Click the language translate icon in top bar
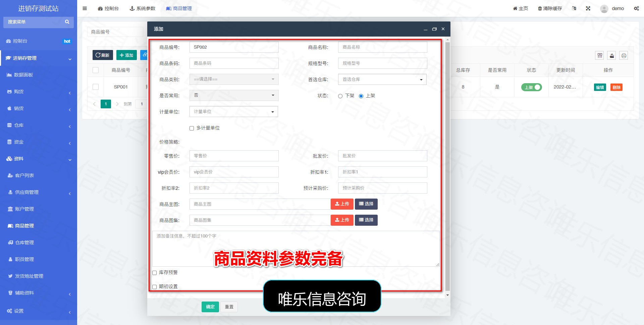 574,8
